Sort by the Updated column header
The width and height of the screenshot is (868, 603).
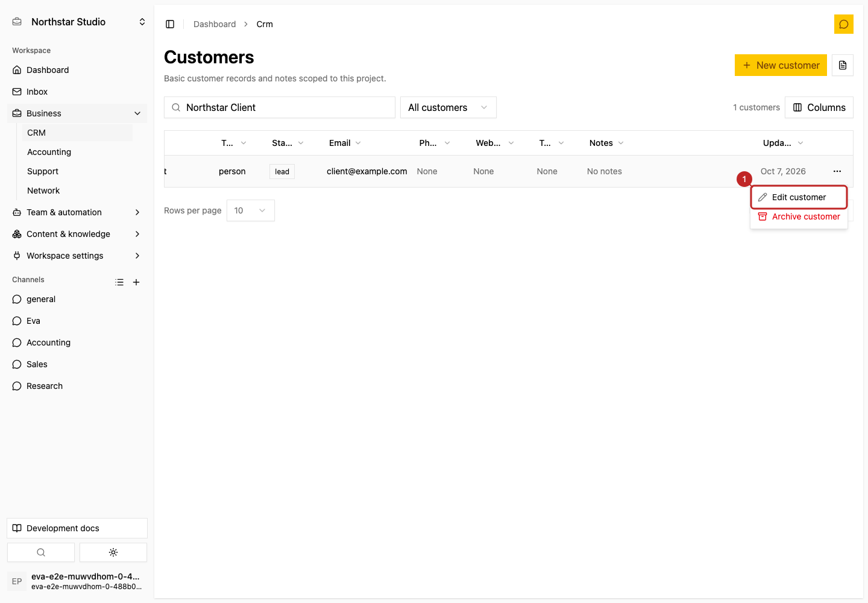tap(783, 143)
